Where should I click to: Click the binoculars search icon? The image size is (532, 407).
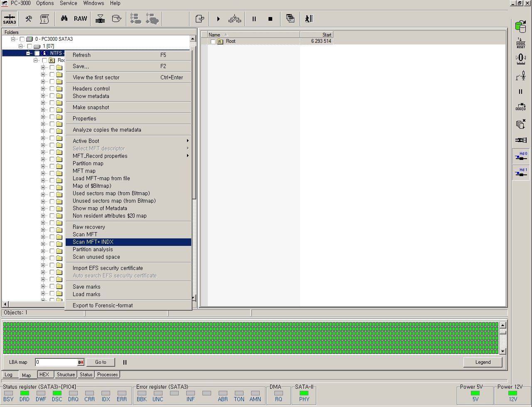coord(64,19)
